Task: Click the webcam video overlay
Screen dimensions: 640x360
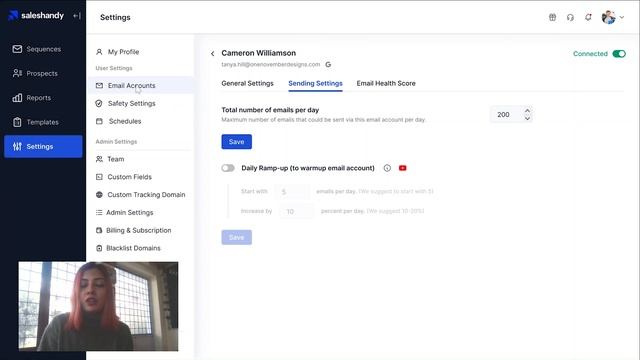Action: [x=98, y=306]
